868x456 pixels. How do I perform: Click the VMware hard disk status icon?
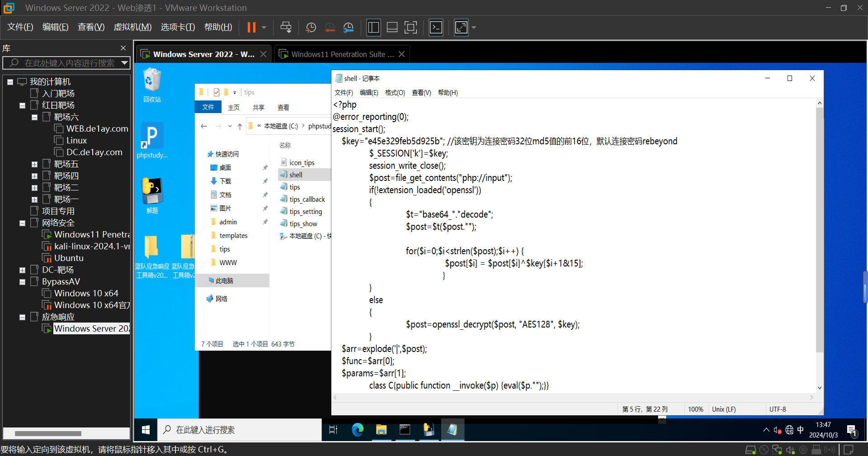[750, 450]
